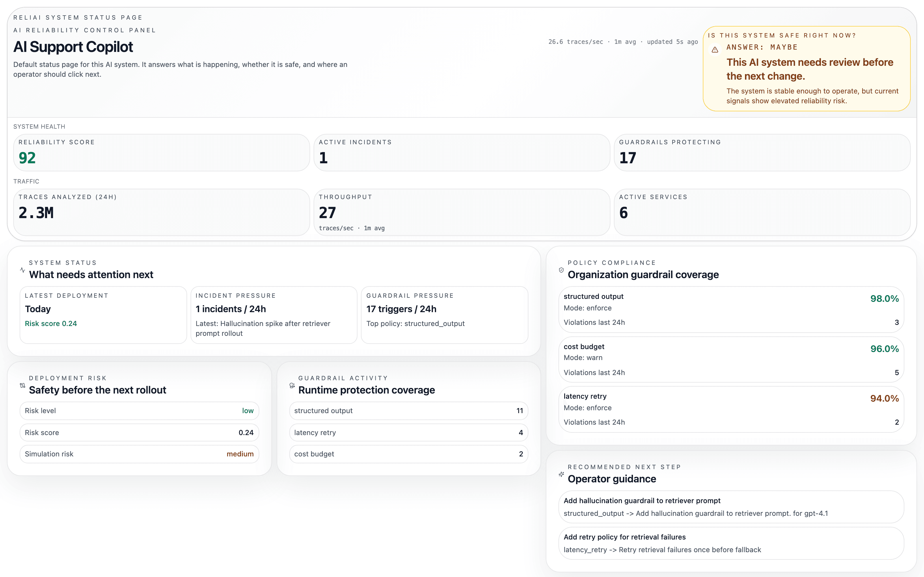The image size is (924, 577).
Task: Select the cost budget 96.0% policy card
Action: coord(731,359)
